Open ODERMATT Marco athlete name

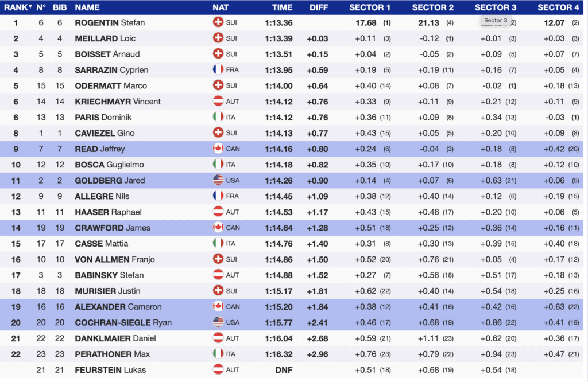111,86
